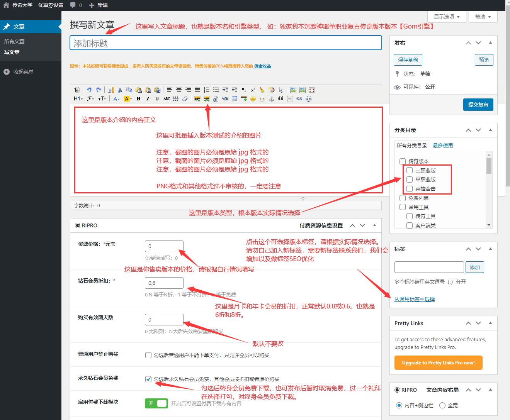Open the 新建 menu in admin bar

click(99, 5)
